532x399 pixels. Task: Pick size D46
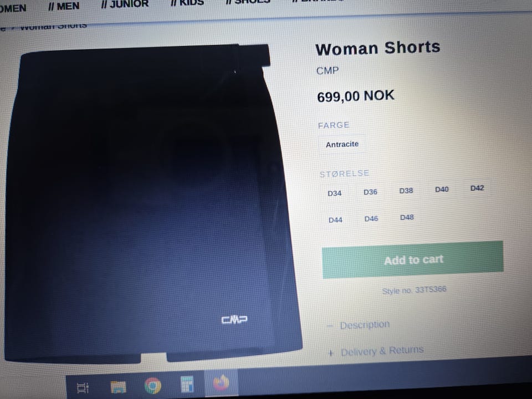(371, 219)
